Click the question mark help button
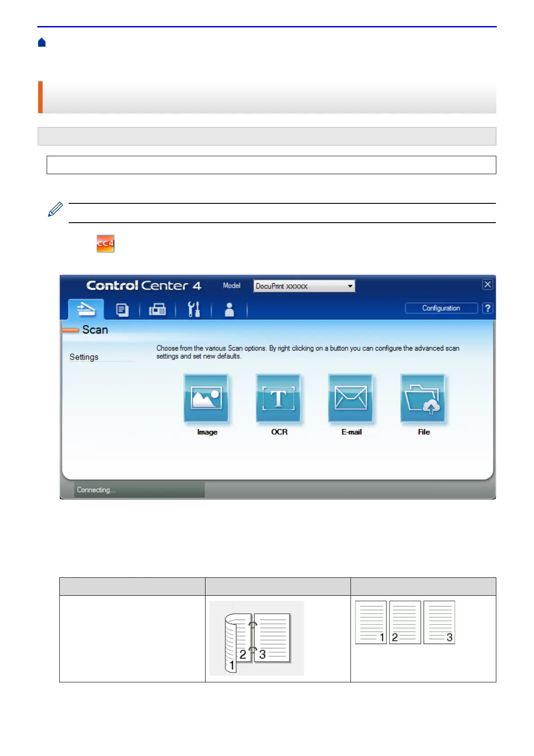The width and height of the screenshot is (534, 756). pos(488,308)
